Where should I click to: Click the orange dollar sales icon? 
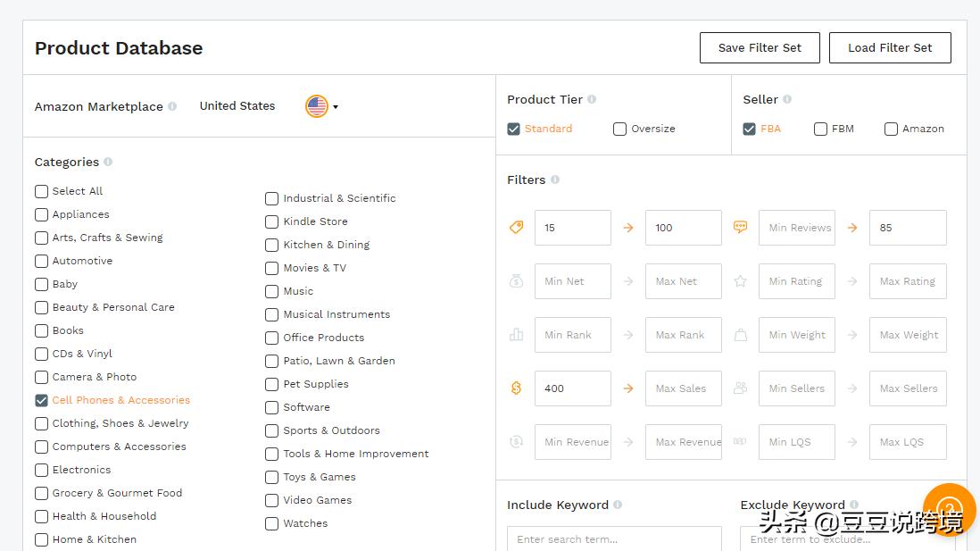click(516, 388)
